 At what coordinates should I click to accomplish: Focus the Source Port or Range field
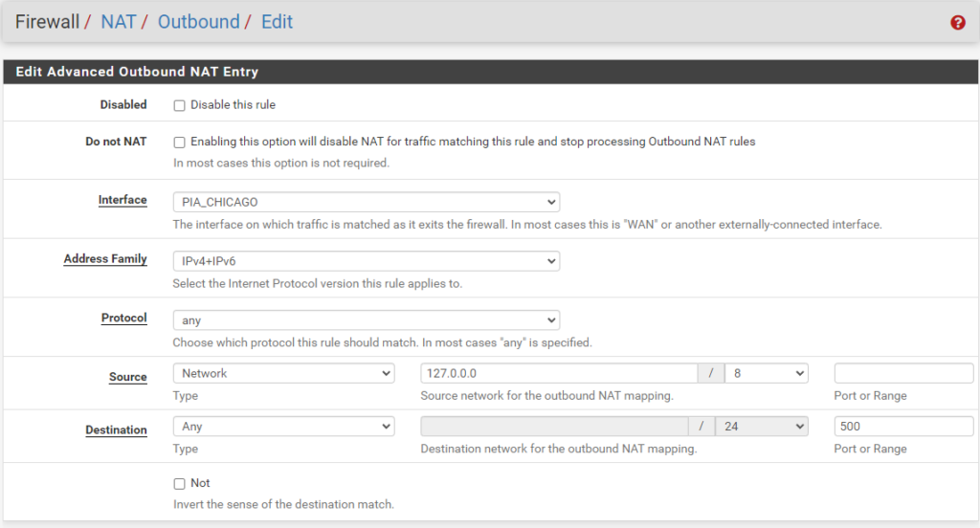(x=902, y=373)
